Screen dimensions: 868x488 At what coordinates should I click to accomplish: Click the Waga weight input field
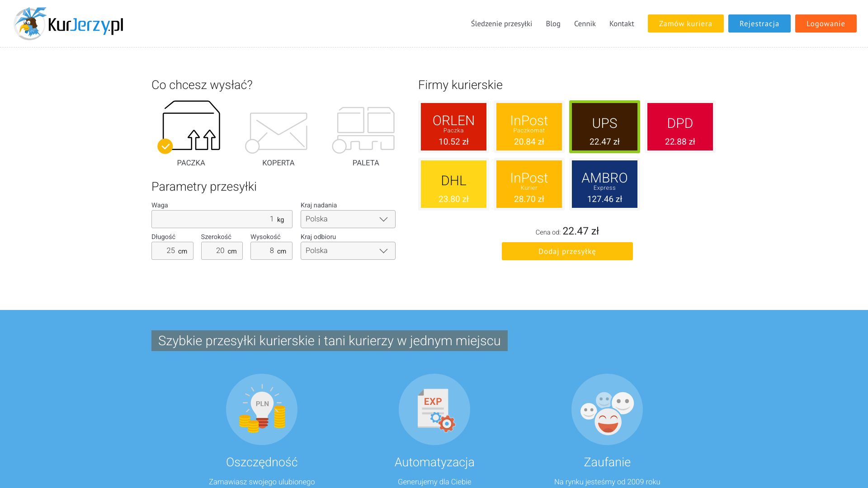coord(222,219)
